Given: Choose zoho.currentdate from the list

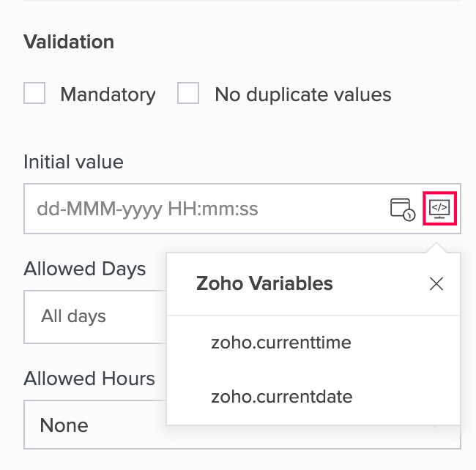Looking at the screenshot, I should 281,397.
